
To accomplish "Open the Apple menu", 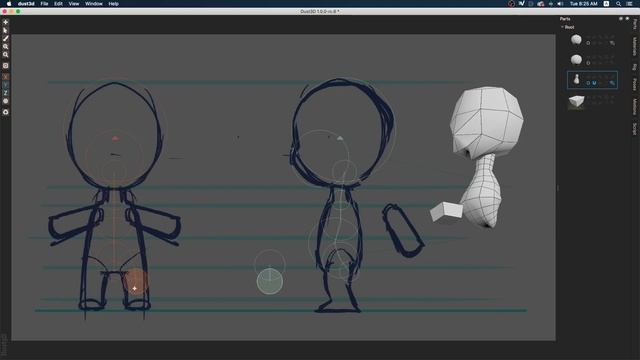I will click(x=9, y=4).
